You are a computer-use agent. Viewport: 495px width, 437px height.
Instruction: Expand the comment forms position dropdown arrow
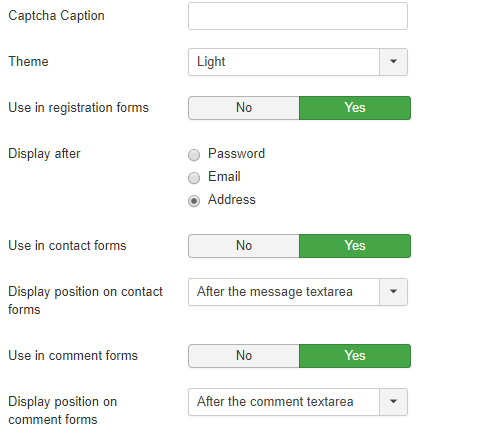tap(393, 402)
